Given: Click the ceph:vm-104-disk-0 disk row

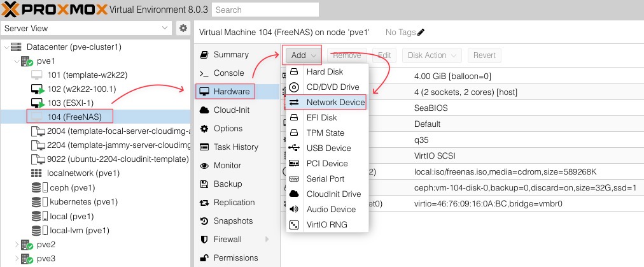Looking at the screenshot, I should (x=463, y=187).
